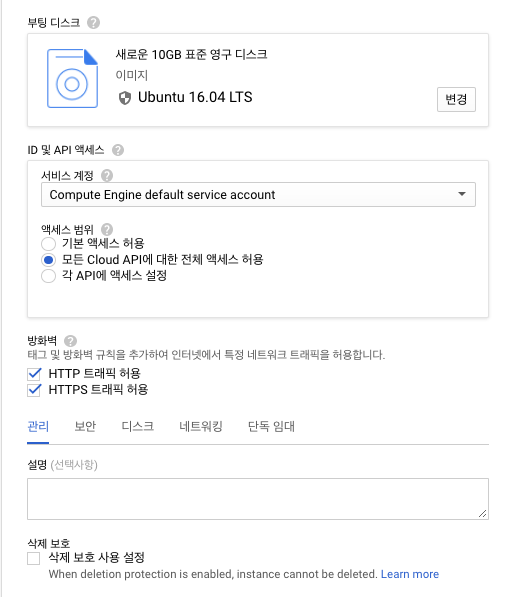Viewport: 511px width, 597px height.
Task: Switch to the 디스크 tab
Action: tap(137, 426)
